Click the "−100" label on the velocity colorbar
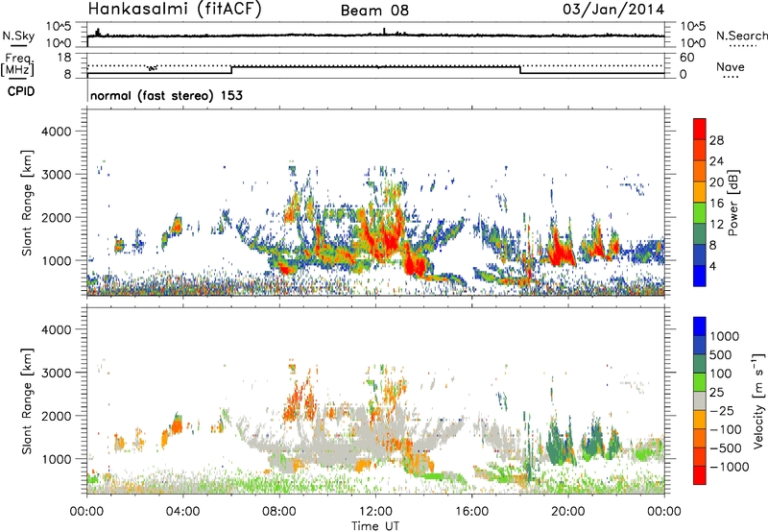The height and width of the screenshot is (532, 768). [726, 429]
